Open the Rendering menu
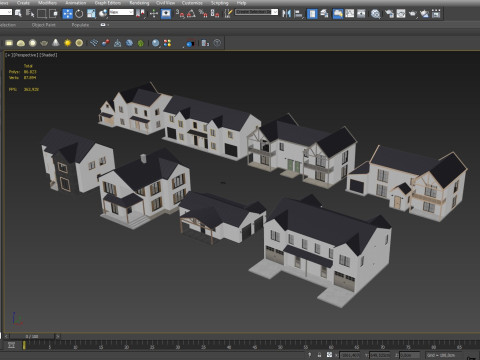The height and width of the screenshot is (360, 480). coord(139,3)
